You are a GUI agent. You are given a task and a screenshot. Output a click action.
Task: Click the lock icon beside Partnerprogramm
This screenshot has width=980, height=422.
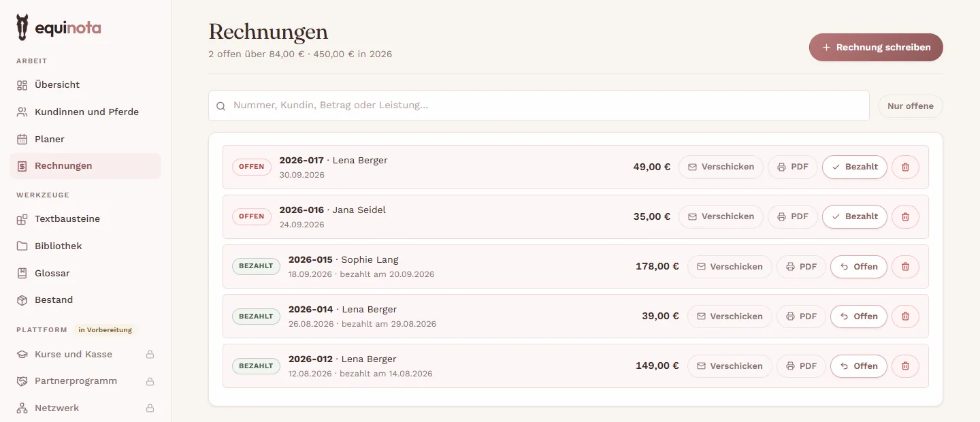[150, 381]
